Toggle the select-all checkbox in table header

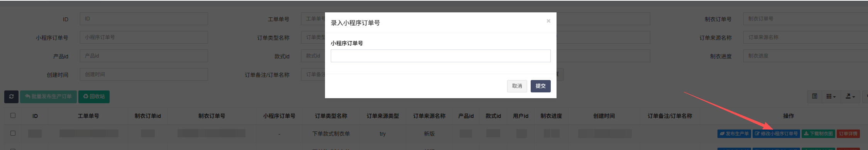(x=13, y=115)
